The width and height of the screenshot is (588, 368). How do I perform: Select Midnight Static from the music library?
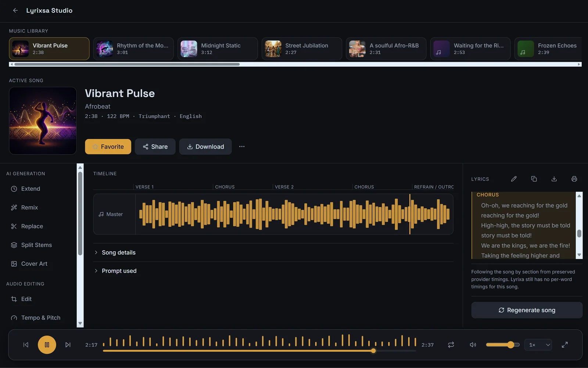[218, 49]
